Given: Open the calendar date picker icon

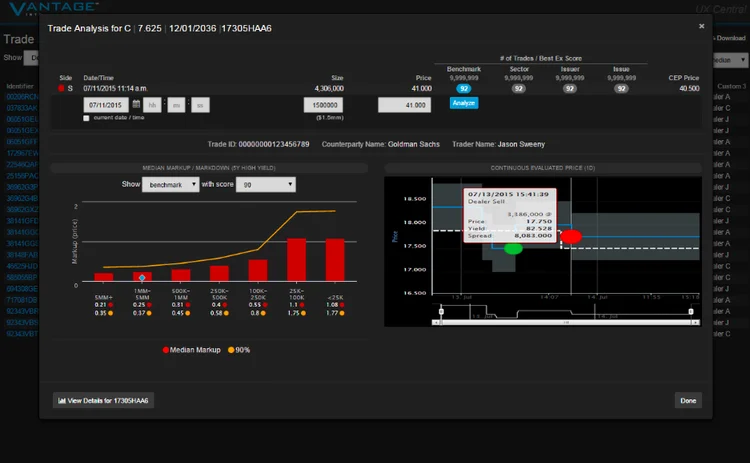Looking at the screenshot, I should click(x=136, y=104).
